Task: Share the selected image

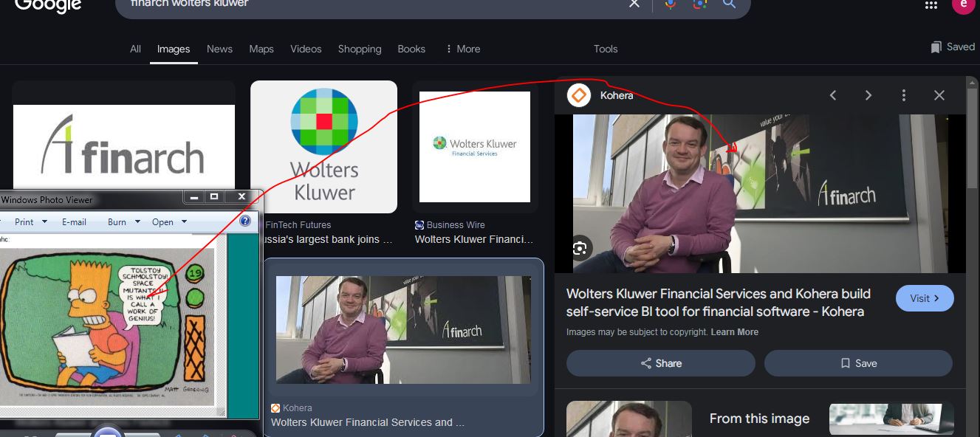Action: [x=661, y=363]
